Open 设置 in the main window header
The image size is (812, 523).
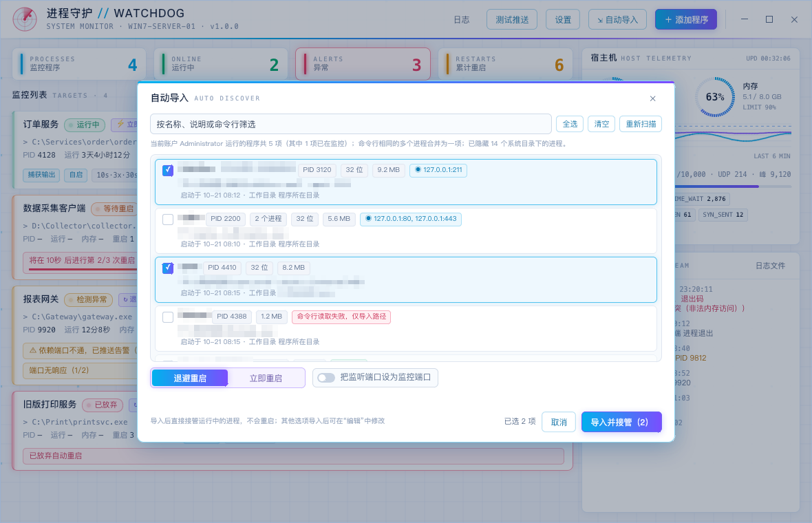click(563, 20)
